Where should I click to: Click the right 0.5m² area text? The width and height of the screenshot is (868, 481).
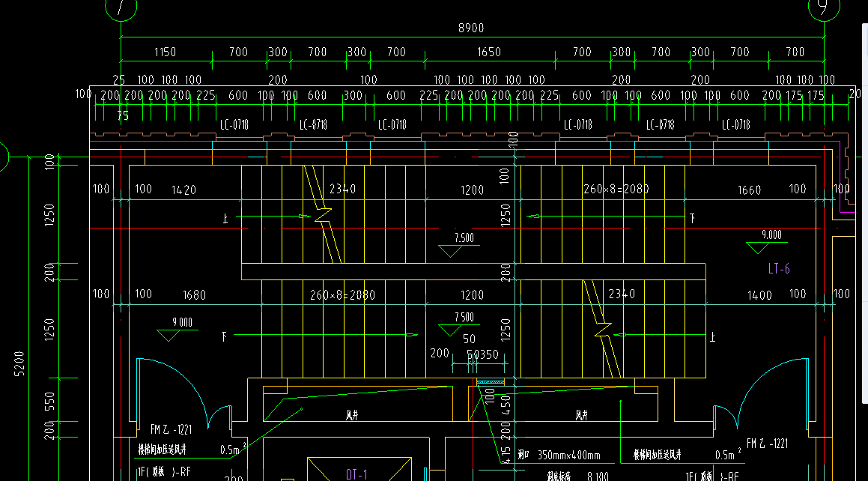[x=728, y=454]
